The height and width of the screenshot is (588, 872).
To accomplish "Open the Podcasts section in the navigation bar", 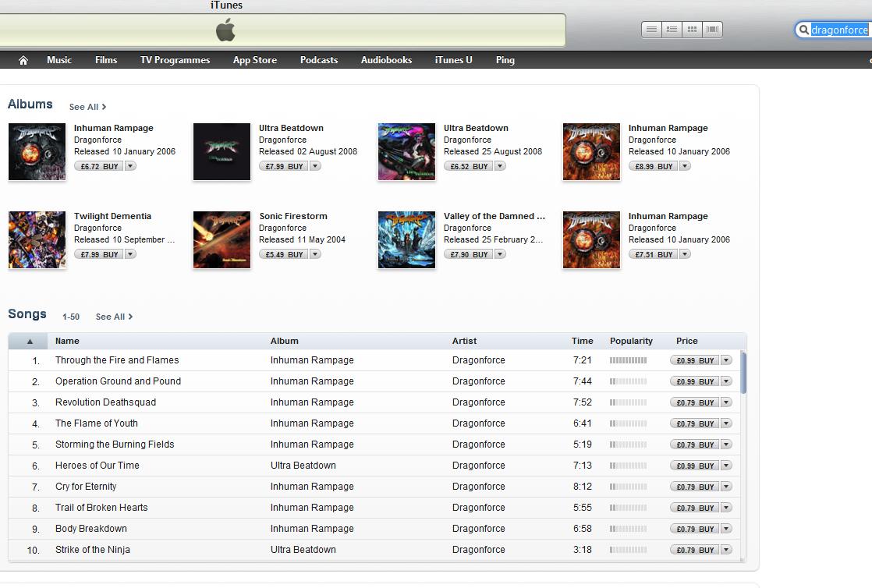I will click(x=318, y=59).
